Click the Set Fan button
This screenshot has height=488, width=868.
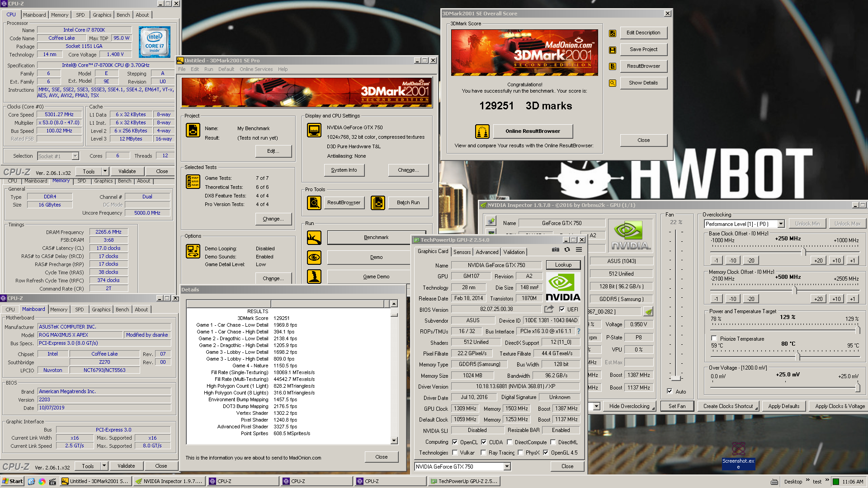677,406
